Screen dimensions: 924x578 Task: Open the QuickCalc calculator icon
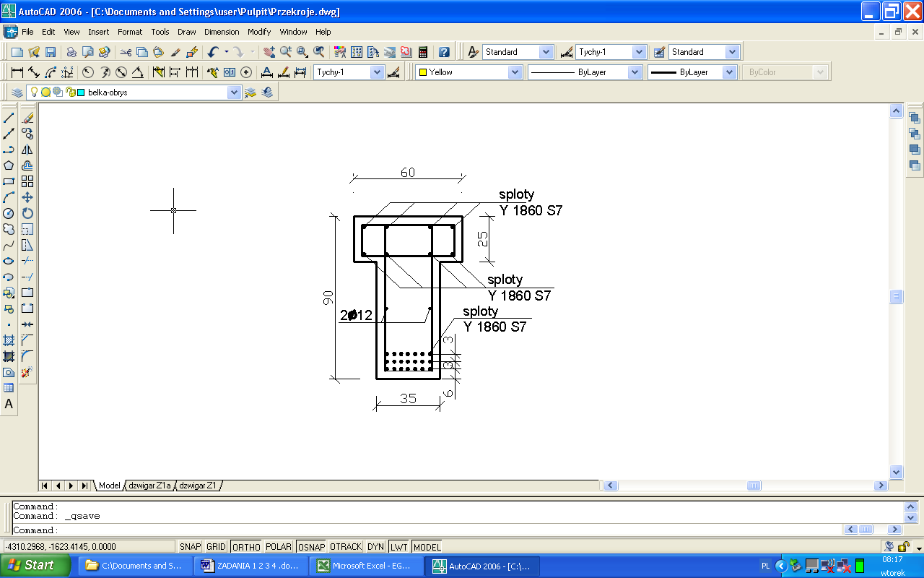click(423, 52)
